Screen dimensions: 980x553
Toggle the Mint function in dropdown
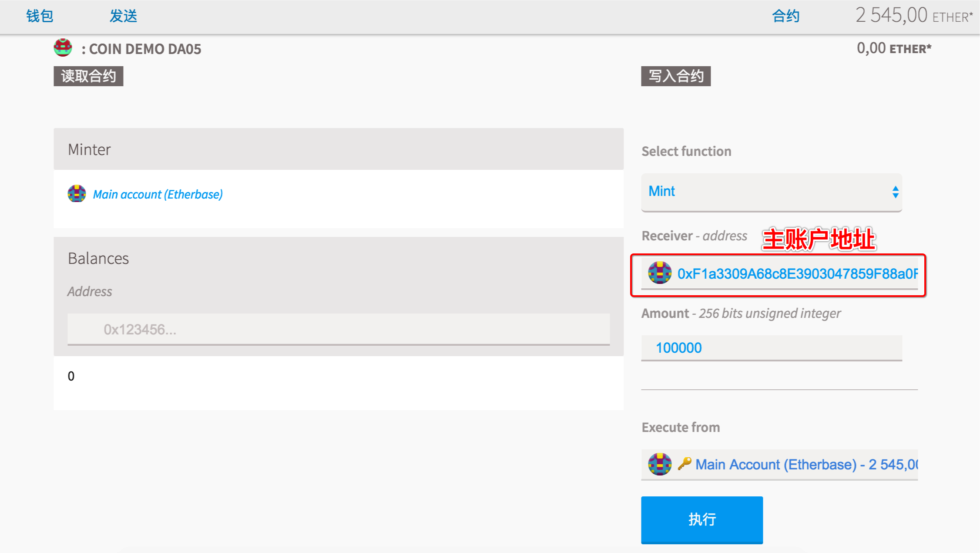[x=772, y=192]
